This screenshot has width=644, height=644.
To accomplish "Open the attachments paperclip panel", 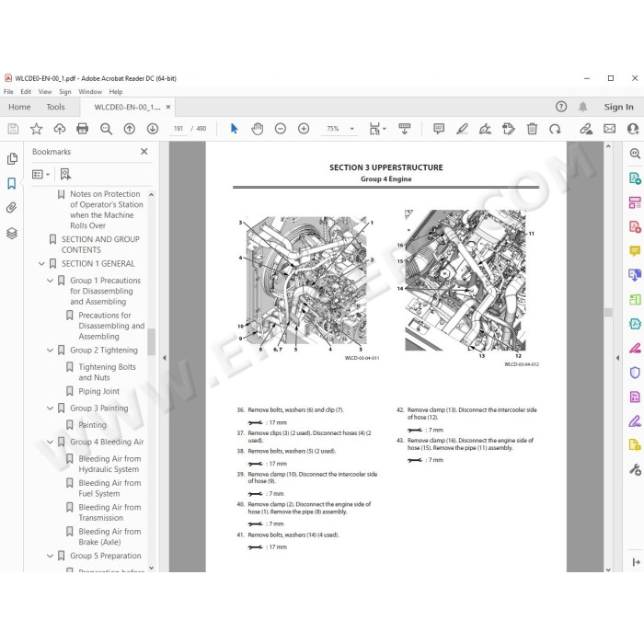I will click(x=11, y=207).
